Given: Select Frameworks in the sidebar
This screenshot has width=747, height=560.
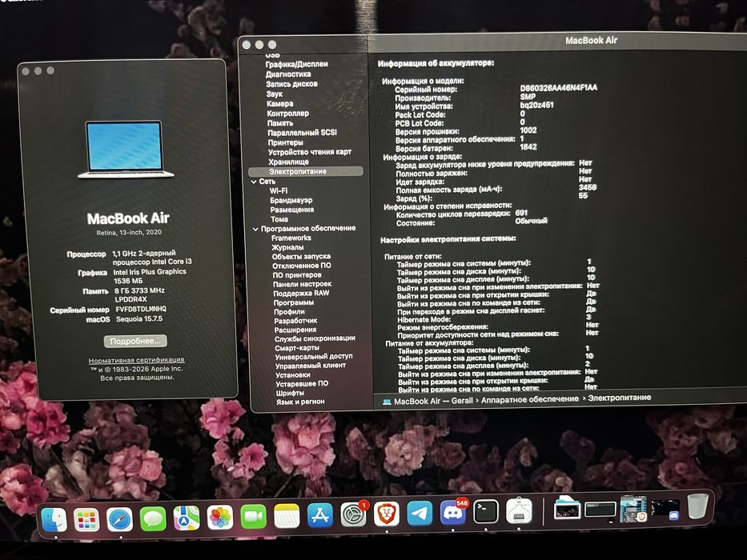Looking at the screenshot, I should [x=291, y=238].
